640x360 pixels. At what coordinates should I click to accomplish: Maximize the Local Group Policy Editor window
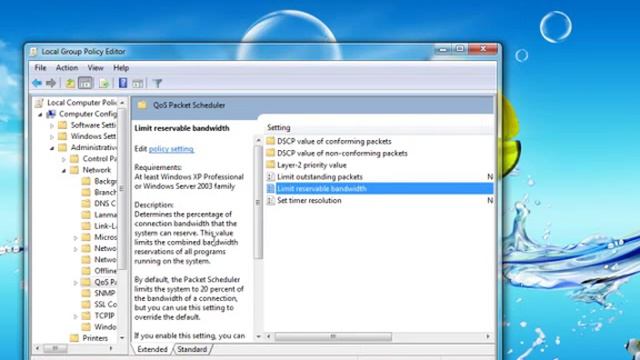coord(460,49)
